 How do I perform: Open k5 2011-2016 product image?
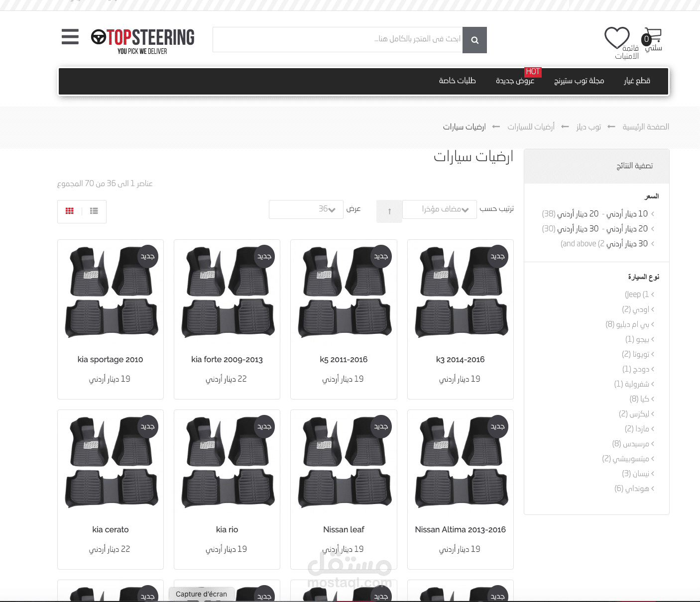[x=344, y=293]
